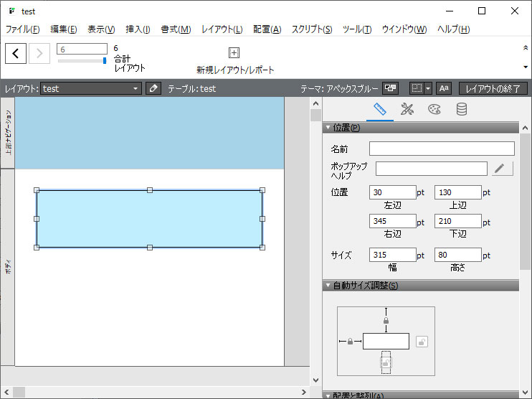Toggle the bottom anchor lock

pyautogui.click(x=386, y=362)
